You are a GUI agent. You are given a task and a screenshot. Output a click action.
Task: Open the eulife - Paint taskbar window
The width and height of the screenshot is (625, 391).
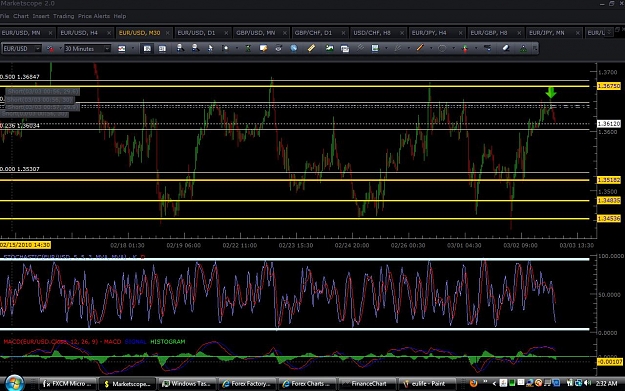pyautogui.click(x=427, y=384)
